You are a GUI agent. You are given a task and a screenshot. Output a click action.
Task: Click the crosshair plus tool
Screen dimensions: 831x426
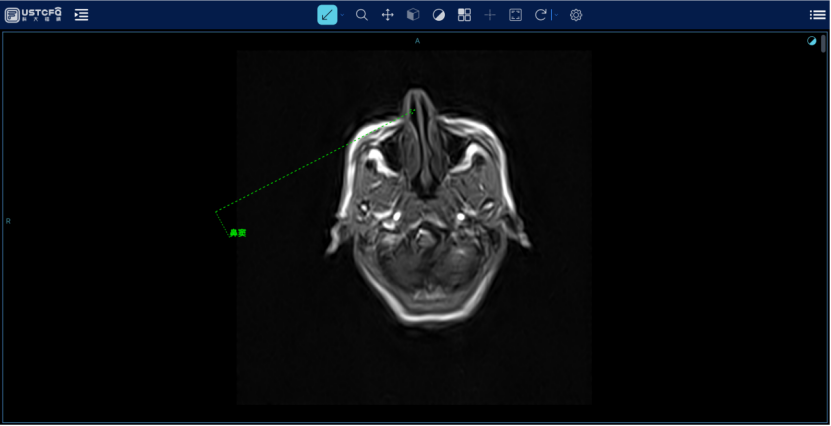[490, 15]
